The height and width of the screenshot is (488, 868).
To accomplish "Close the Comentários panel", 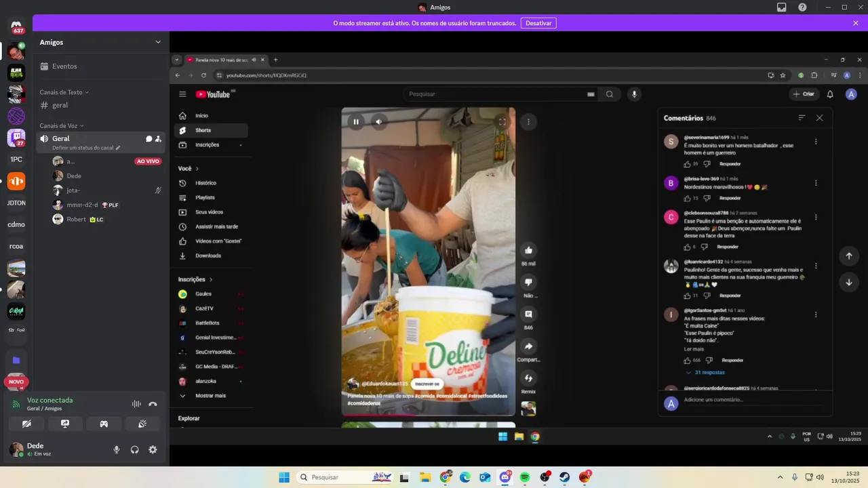I will pyautogui.click(x=820, y=118).
